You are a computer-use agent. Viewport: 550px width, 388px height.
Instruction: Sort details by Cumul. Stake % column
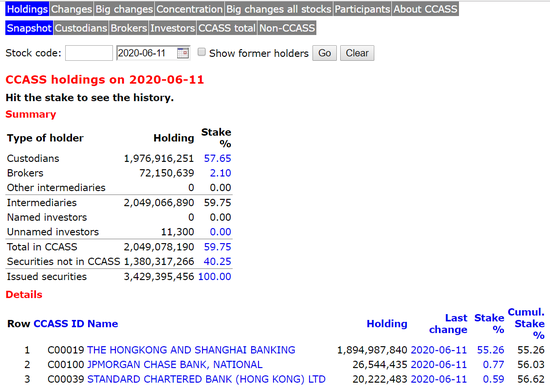pos(526,324)
